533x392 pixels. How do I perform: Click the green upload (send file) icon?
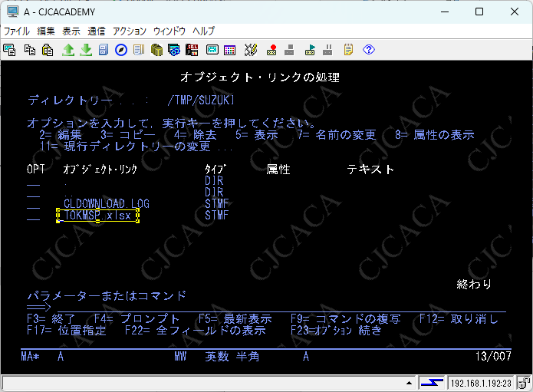[68, 50]
